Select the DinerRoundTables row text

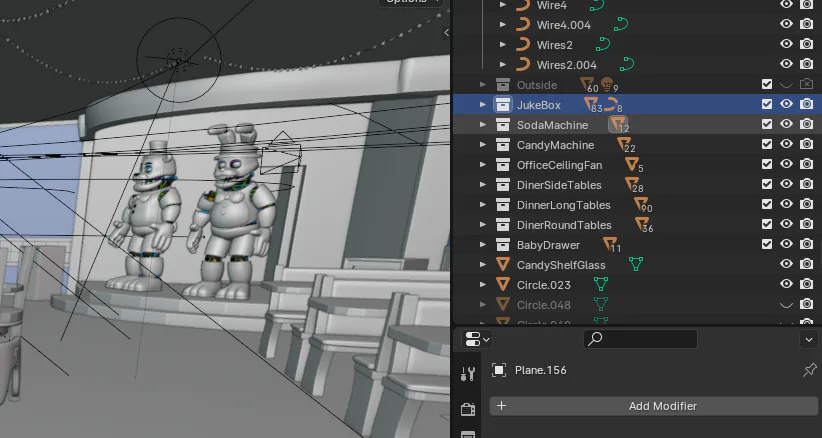pyautogui.click(x=564, y=225)
